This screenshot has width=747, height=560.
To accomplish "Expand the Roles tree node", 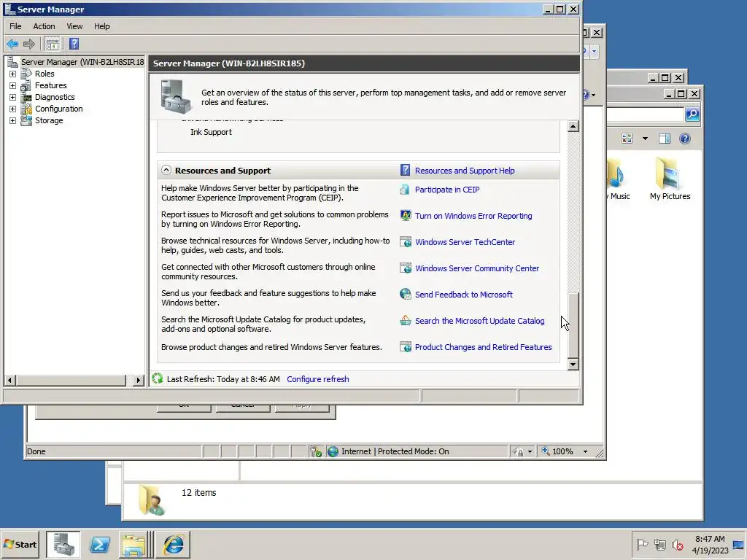I will pos(13,74).
